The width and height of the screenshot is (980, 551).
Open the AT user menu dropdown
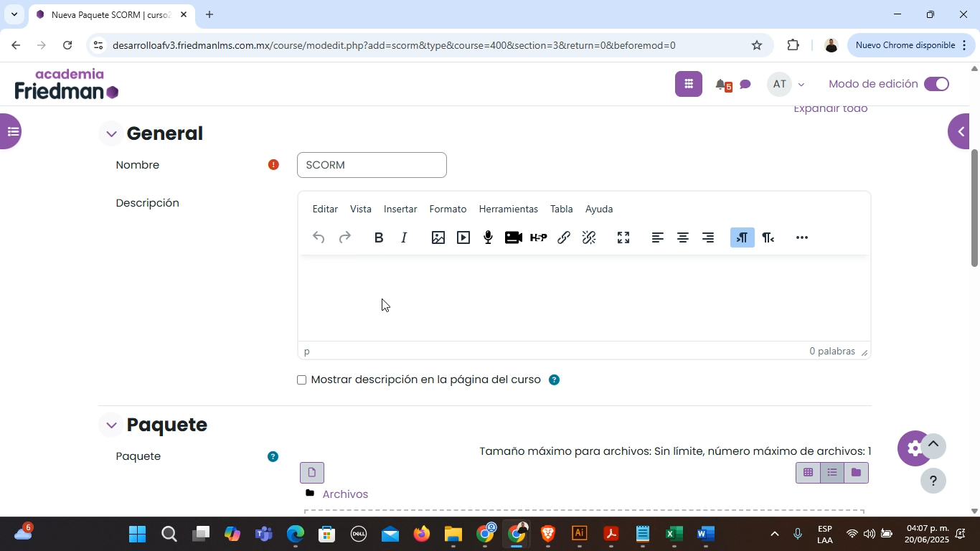(786, 85)
